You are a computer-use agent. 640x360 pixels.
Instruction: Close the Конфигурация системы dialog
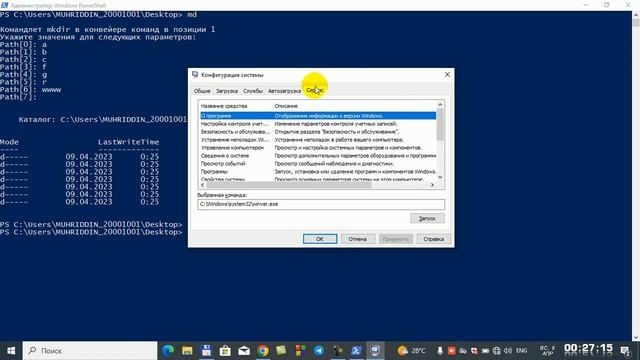click(447, 75)
